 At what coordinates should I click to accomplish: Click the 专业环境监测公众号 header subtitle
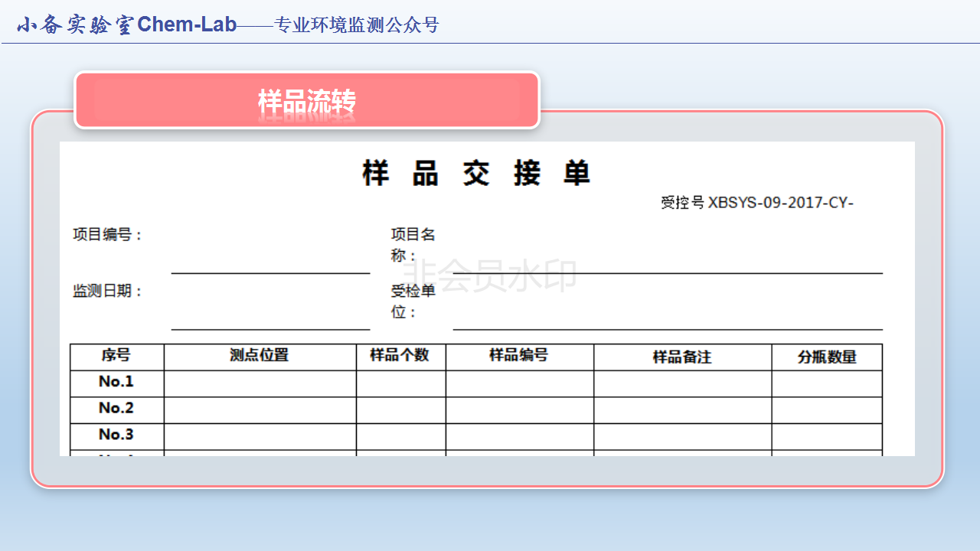coord(357,25)
